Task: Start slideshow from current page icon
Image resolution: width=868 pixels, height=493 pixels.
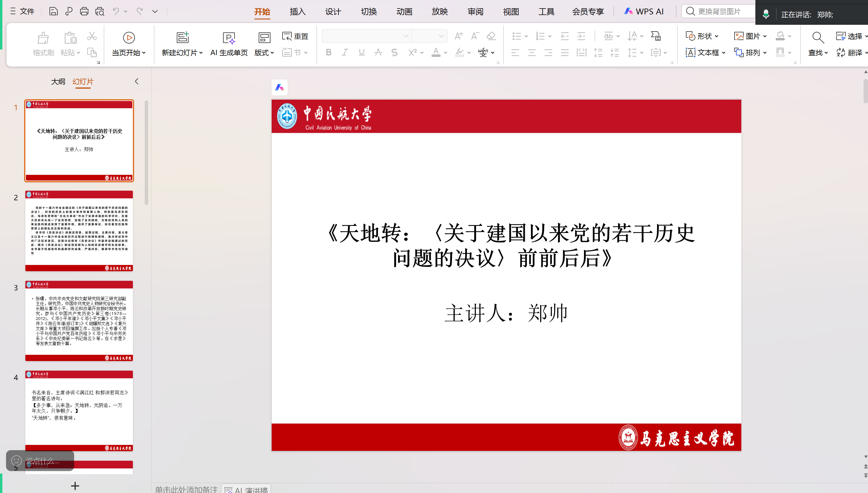Action: 129,38
